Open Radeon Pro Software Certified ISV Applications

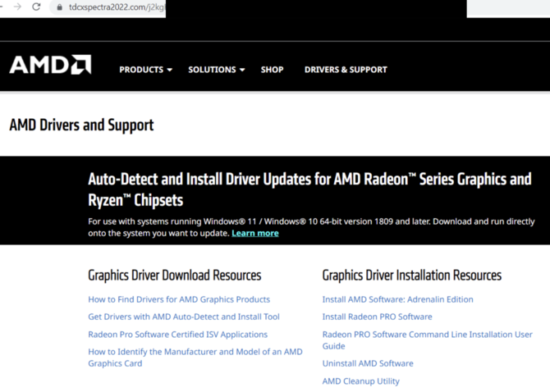click(177, 335)
